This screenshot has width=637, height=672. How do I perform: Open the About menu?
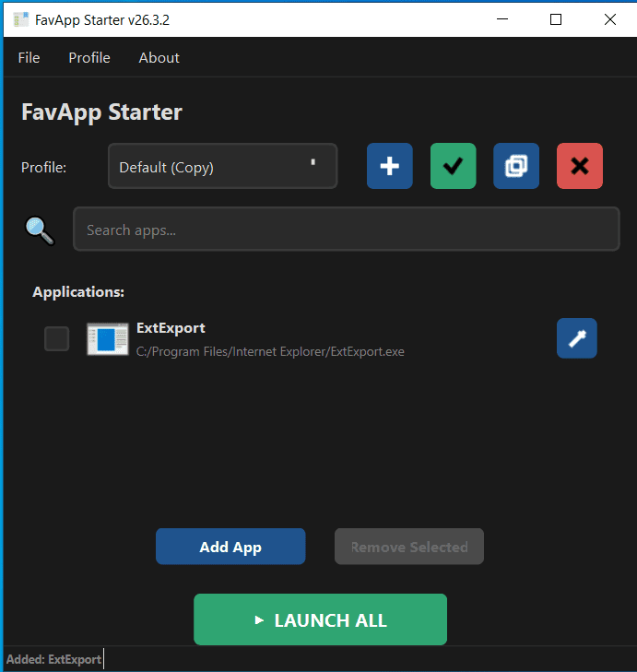[x=159, y=58]
